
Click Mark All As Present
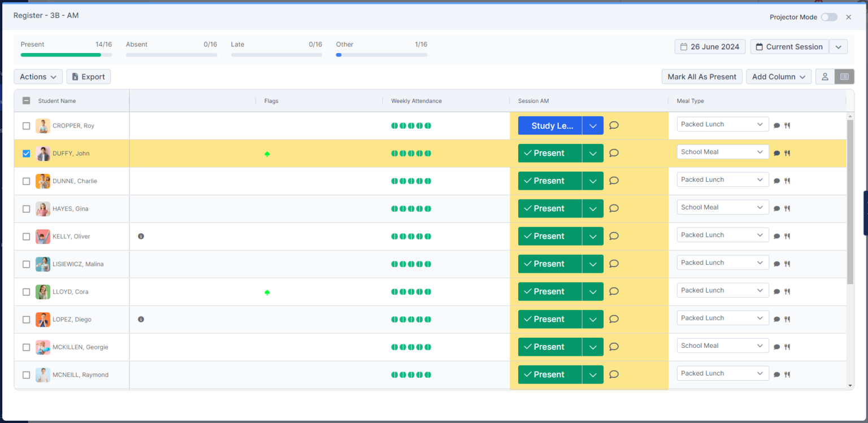(702, 76)
